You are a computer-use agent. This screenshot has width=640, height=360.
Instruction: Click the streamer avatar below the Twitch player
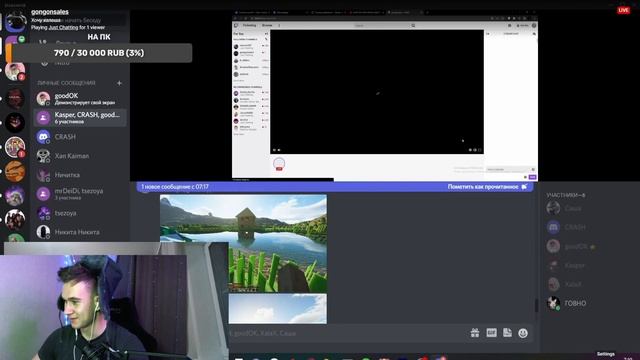coord(279,164)
